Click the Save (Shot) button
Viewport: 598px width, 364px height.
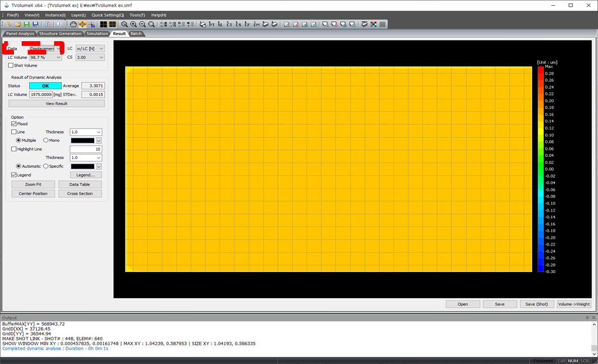(536, 304)
